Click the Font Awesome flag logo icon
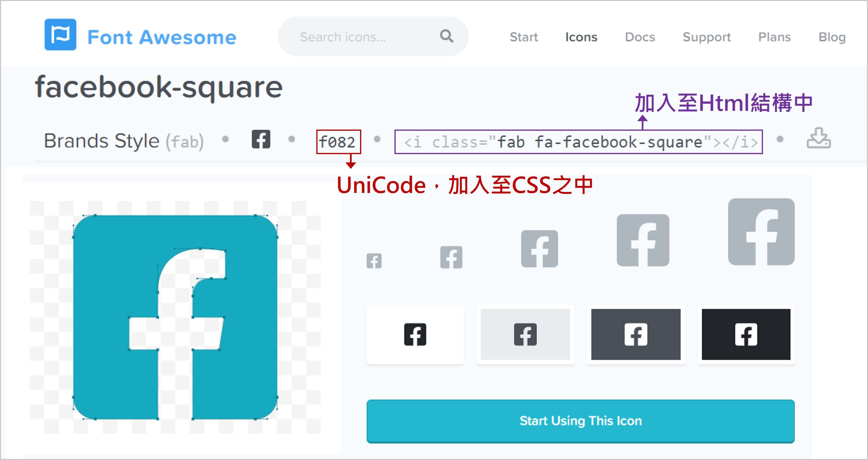This screenshot has width=868, height=460. pyautogui.click(x=60, y=35)
